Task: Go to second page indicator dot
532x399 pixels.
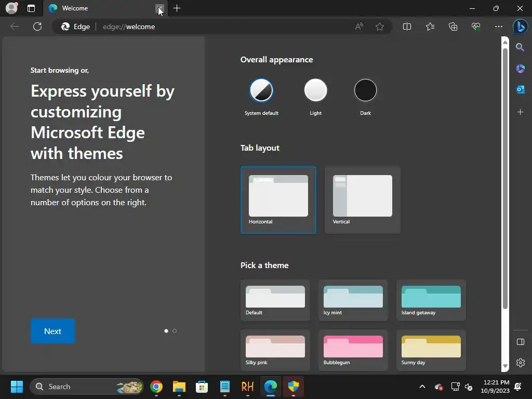Action: click(175, 331)
